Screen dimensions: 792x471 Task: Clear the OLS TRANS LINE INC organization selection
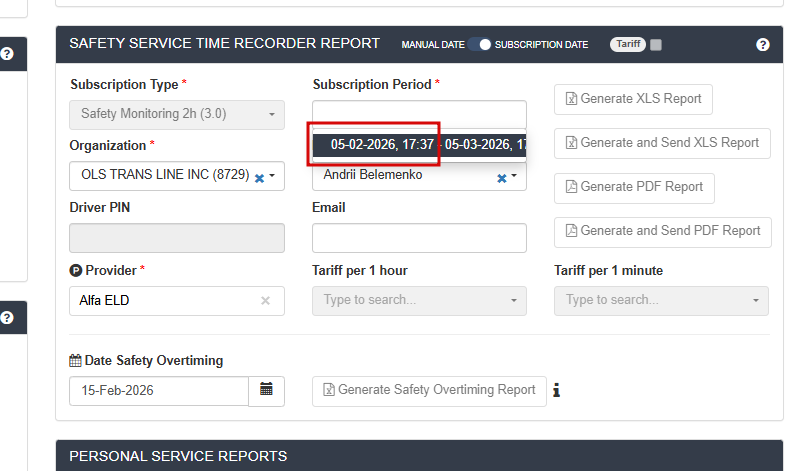tap(259, 177)
